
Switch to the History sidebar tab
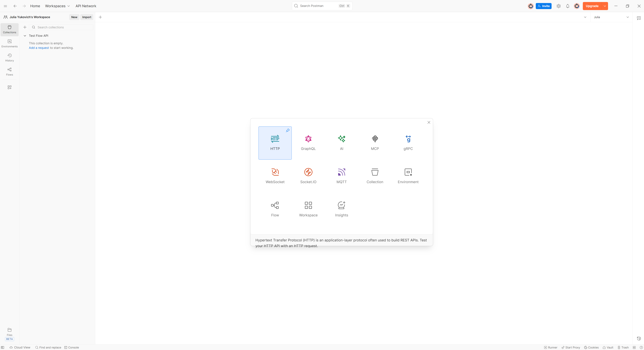[x=10, y=57]
